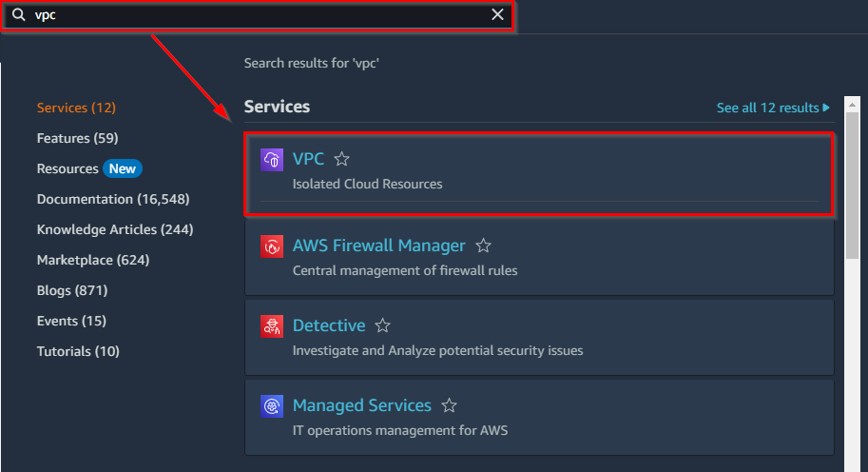Select the Features (59) filter

coord(77,138)
